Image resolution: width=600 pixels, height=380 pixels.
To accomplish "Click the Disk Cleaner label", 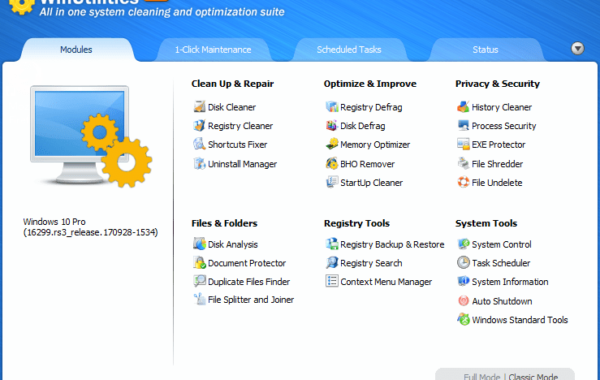I will pos(232,107).
